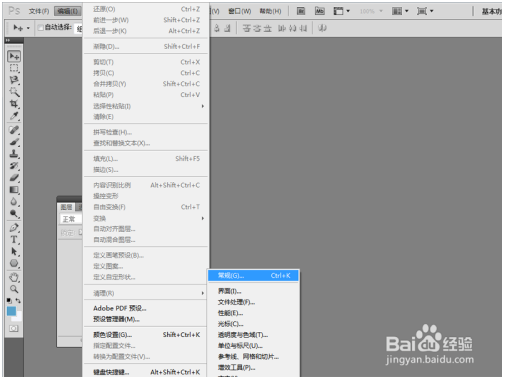Choose the Lasso tool
Screen dimensions: 505x380
(x=14, y=80)
